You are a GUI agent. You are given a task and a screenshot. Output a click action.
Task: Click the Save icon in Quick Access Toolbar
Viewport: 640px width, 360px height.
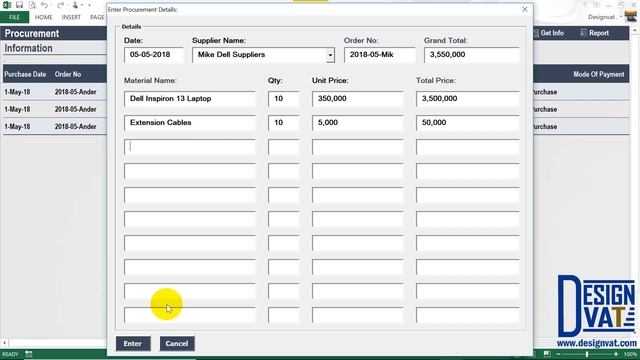(19, 5)
